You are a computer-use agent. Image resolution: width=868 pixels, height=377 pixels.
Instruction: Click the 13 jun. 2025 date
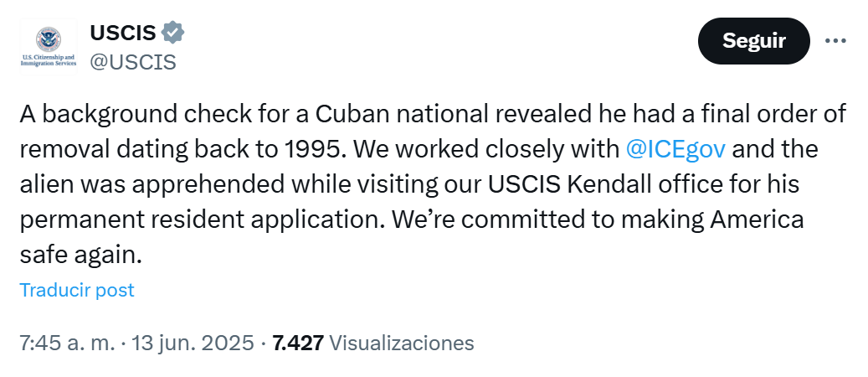pos(193,343)
